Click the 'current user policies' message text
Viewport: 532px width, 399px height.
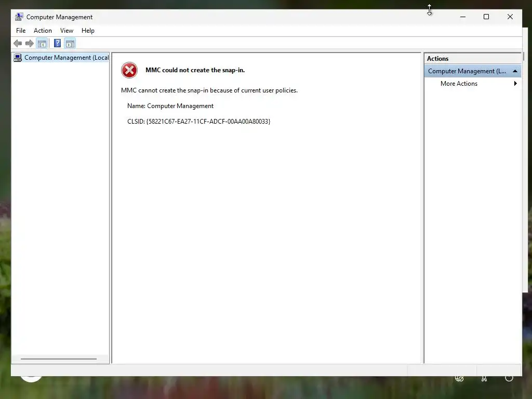pos(209,90)
